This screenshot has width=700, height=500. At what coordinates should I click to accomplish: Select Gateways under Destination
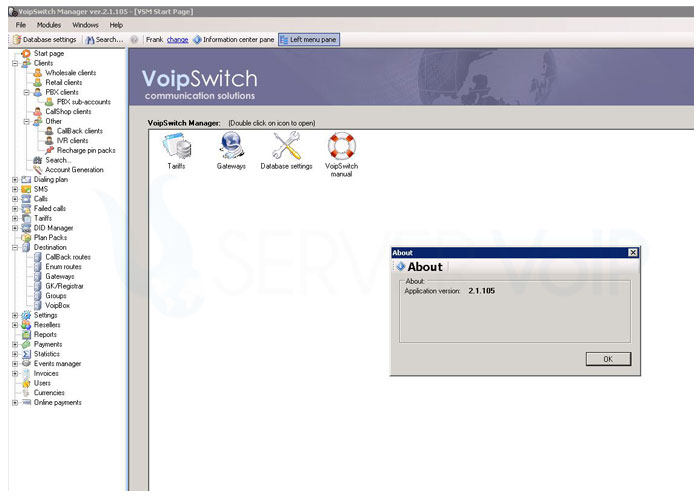point(59,276)
